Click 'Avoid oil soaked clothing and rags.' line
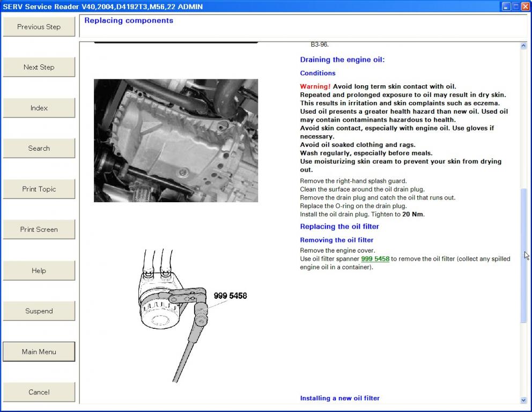Image resolution: width=532 pixels, height=412 pixels. point(358,144)
